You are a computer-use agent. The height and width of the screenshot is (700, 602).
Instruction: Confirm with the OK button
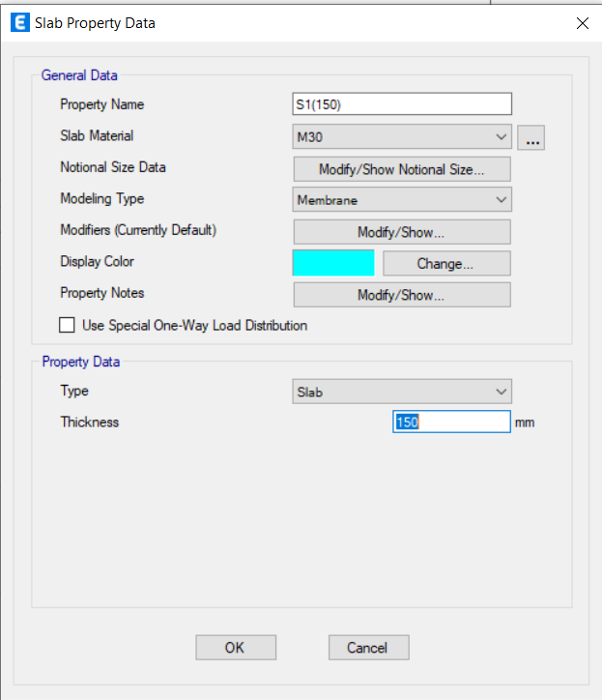coord(236,648)
